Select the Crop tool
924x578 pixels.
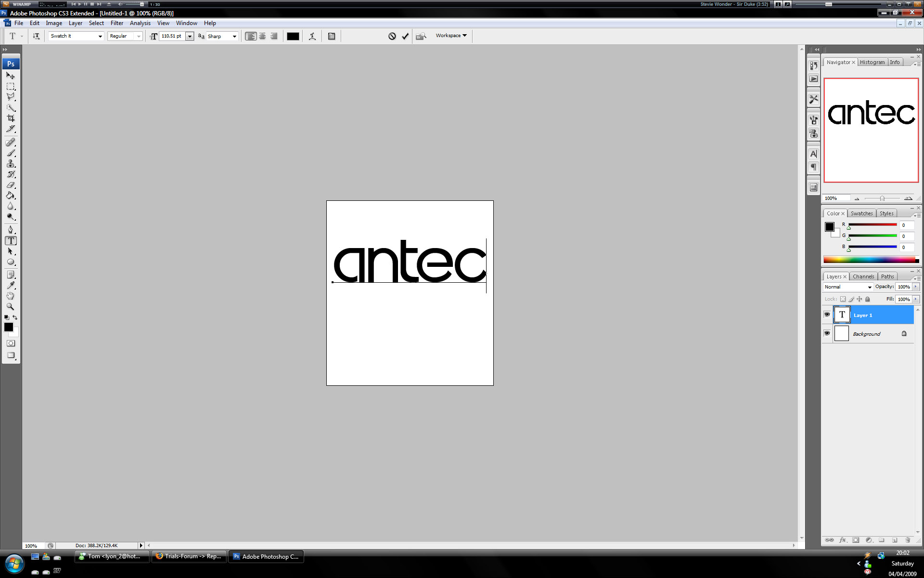coord(11,118)
